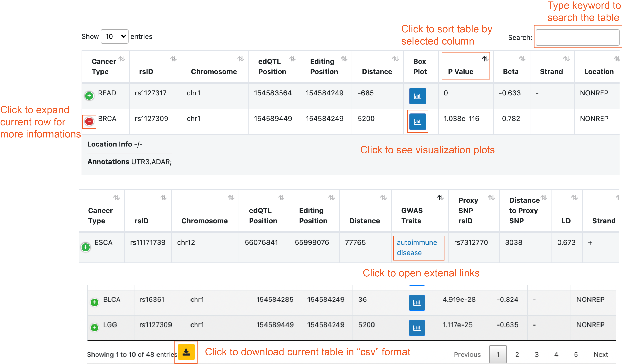
Task: Click rs1127309 cell in BRCA row
Action: click(x=151, y=119)
